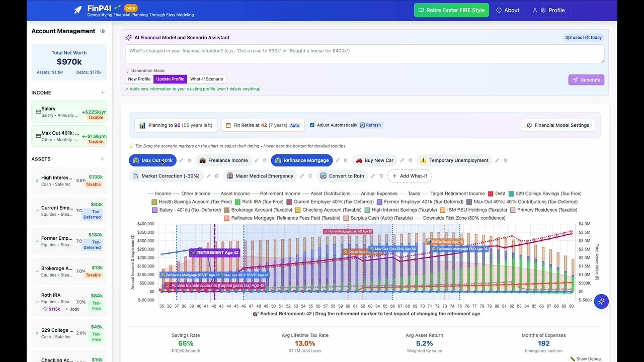Uncheck the Adjust Automatically checkbox
Screen dimensions: 644x362
pyautogui.click(x=312, y=125)
